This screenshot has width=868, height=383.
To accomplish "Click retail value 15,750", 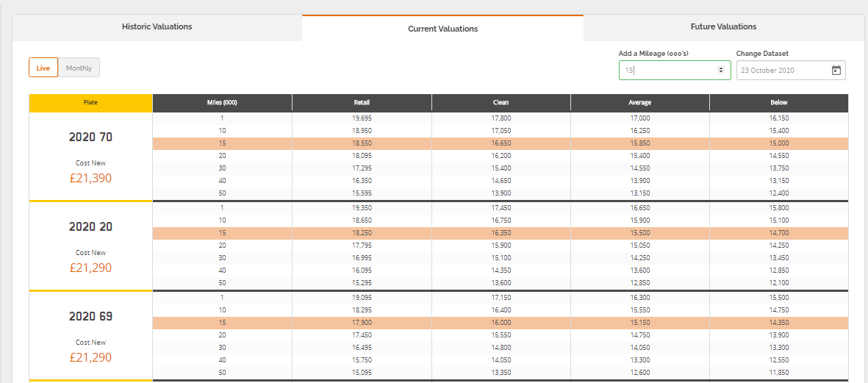I will (x=362, y=360).
